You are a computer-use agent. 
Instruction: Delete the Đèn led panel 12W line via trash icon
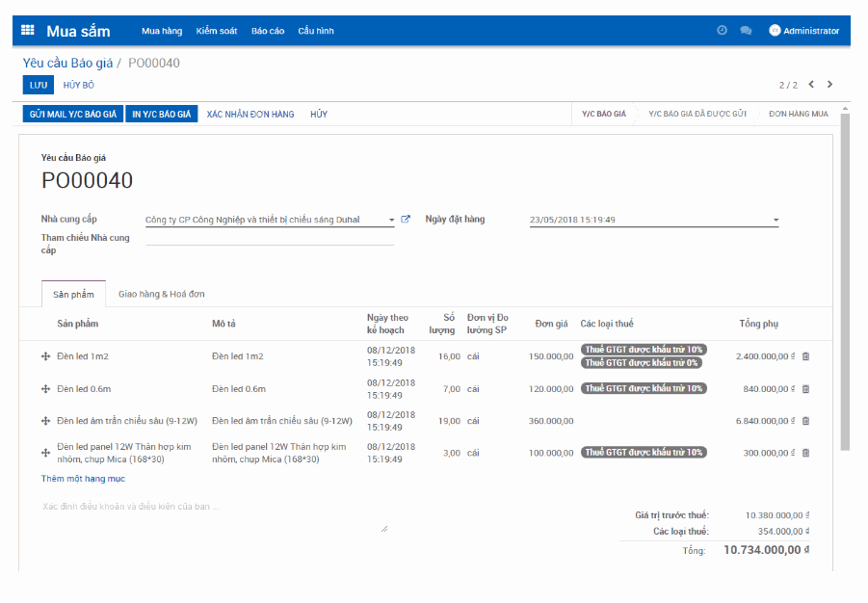pyautogui.click(x=806, y=452)
